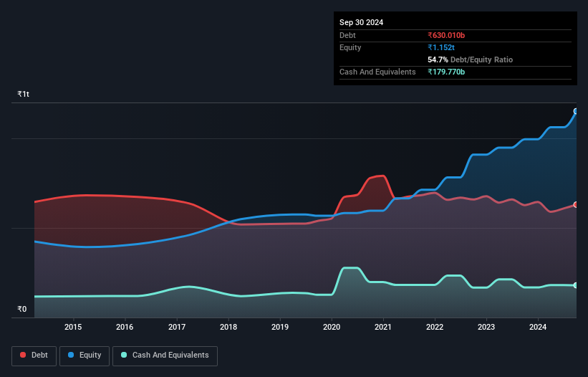Click the Debt label in tooltip
The height and width of the screenshot is (377, 588).
click(x=347, y=35)
